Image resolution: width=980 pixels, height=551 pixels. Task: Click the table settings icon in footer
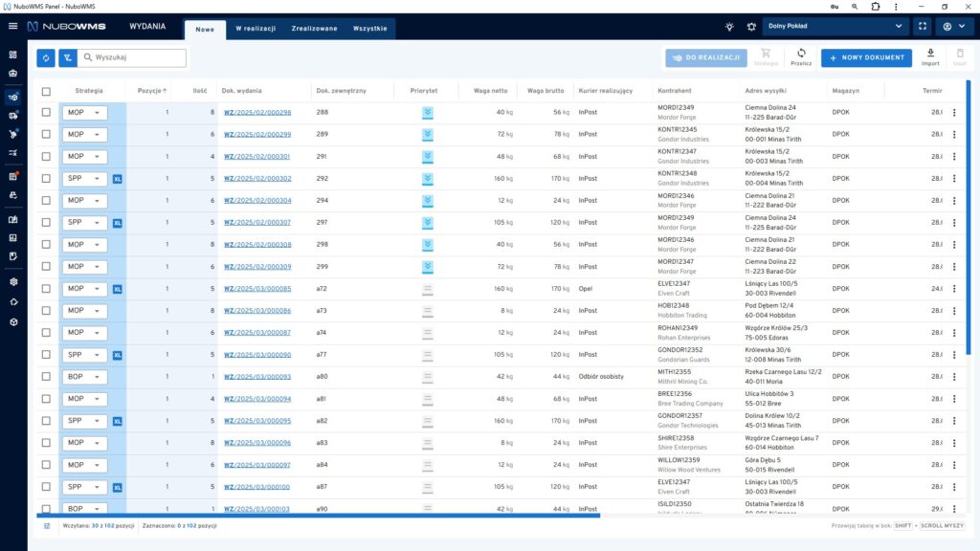click(46, 526)
